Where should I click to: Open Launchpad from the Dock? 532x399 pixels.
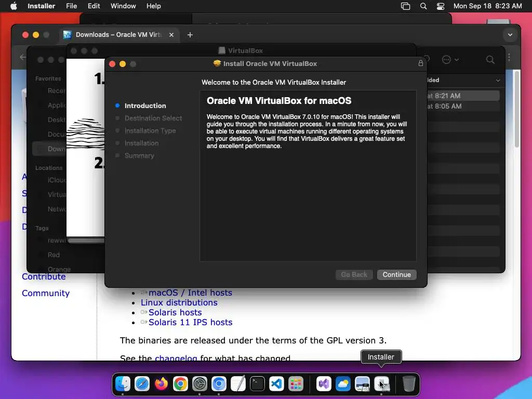coord(296,384)
